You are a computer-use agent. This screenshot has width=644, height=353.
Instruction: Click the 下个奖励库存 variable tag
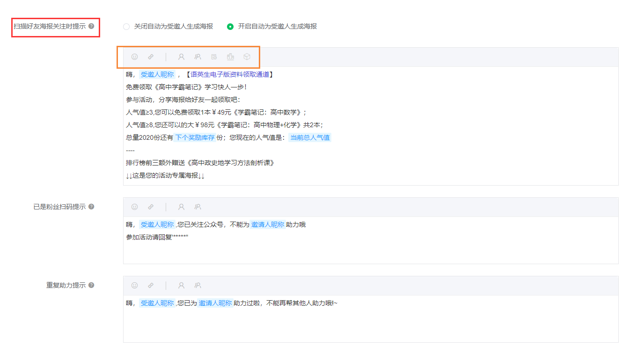pyautogui.click(x=195, y=137)
